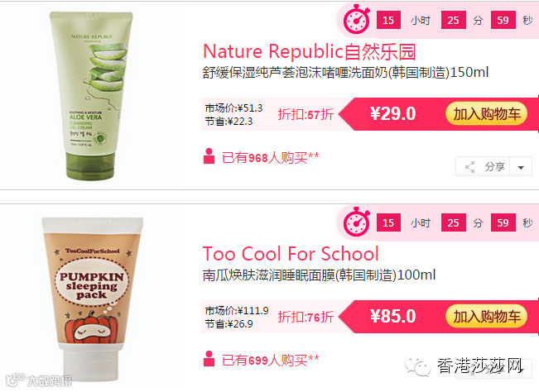This screenshot has height=392, width=539.
Task: Click the ¥29.0 price banner
Action: (393, 113)
